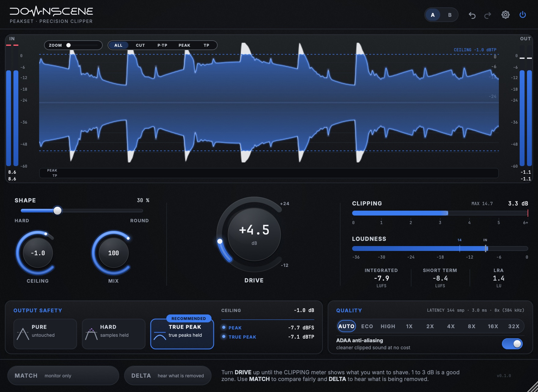
Task: Switch waveform view to TP
Action: [207, 45]
